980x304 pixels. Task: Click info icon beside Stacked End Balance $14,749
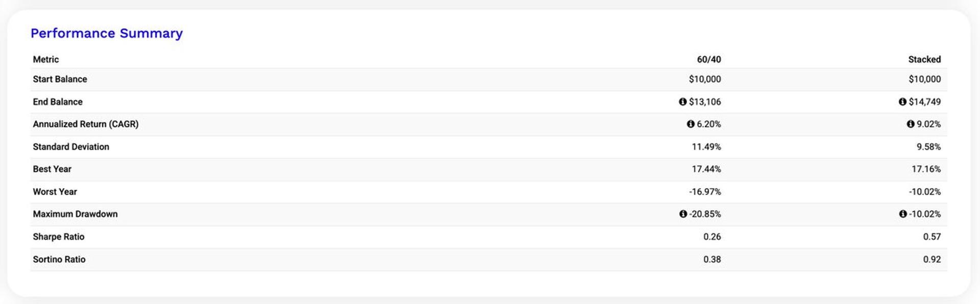902,102
